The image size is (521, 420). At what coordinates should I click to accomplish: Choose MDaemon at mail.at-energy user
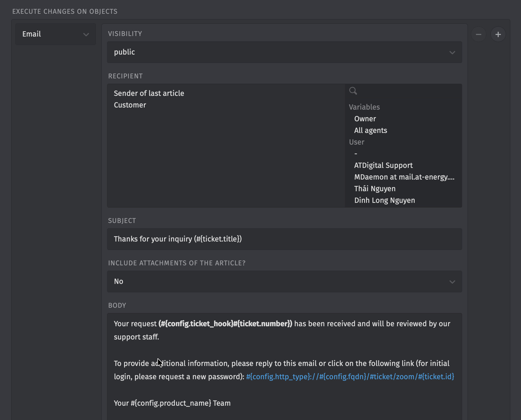(x=404, y=177)
